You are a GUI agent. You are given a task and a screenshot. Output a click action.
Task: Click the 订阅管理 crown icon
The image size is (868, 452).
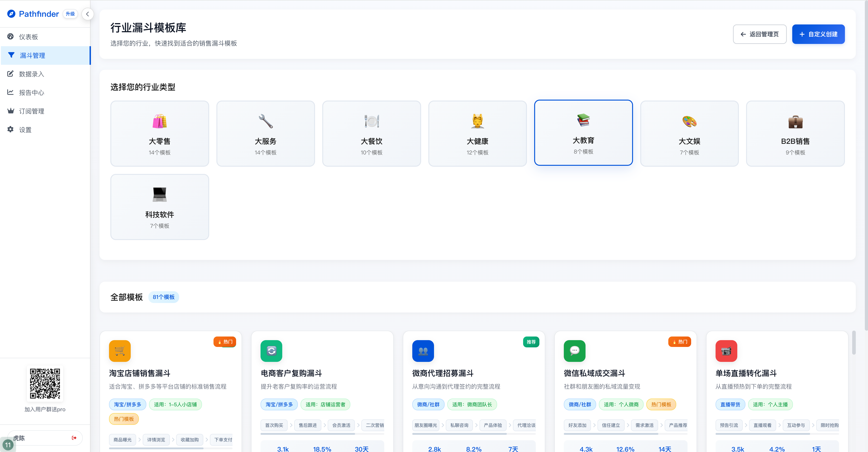click(10, 111)
